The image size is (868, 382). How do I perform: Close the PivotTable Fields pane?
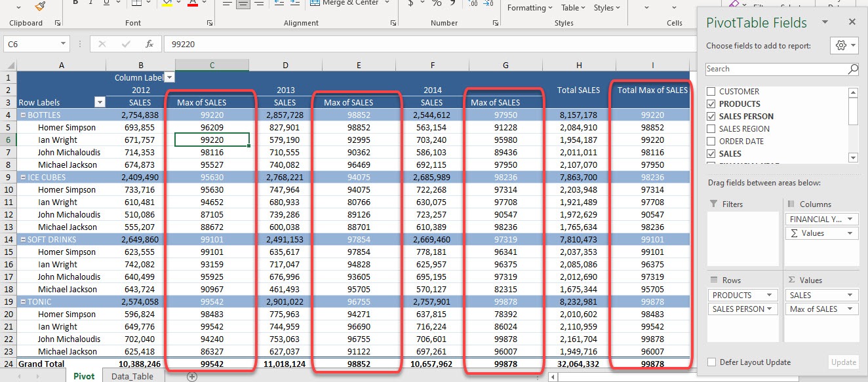point(852,22)
